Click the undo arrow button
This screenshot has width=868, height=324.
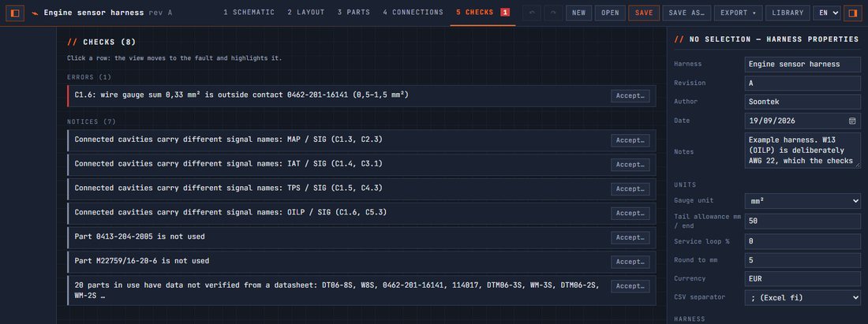tap(531, 13)
